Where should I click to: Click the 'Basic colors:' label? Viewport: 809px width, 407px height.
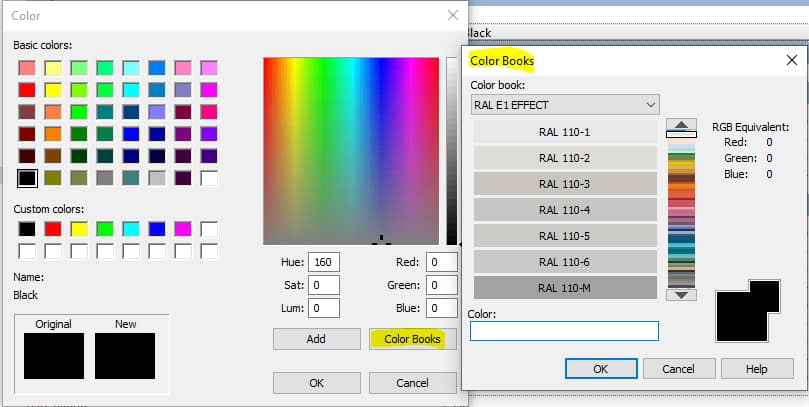42,45
